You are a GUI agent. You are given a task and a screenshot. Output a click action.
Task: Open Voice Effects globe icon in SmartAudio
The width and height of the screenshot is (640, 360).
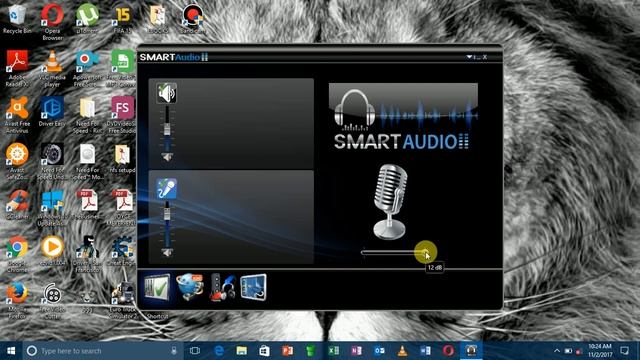coord(190,287)
